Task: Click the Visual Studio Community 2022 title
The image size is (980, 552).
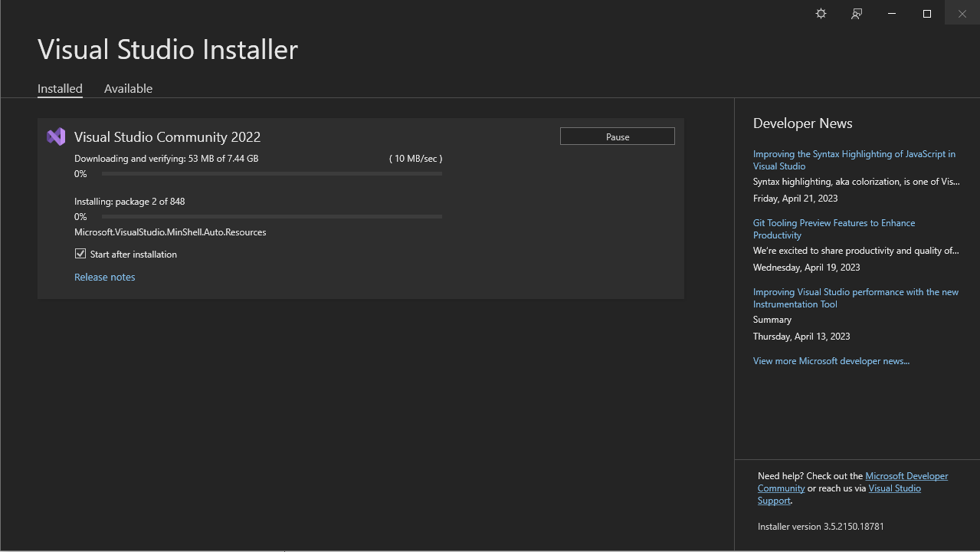Action: pos(167,137)
